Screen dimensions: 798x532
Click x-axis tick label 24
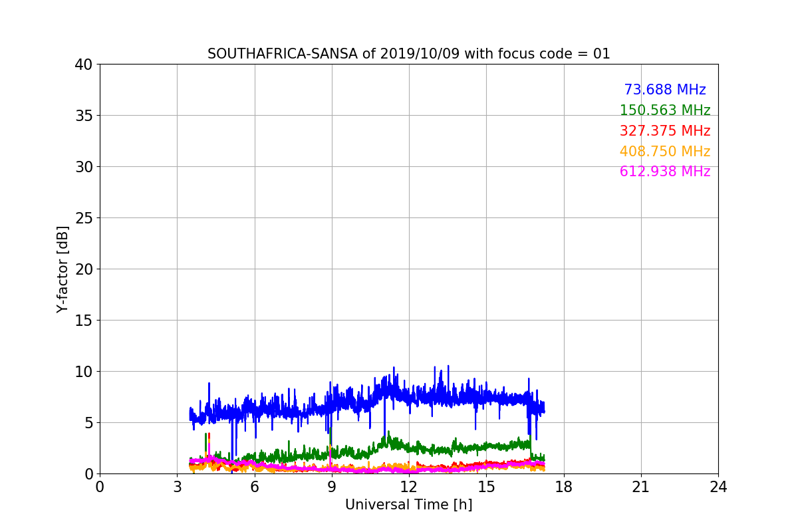point(718,487)
